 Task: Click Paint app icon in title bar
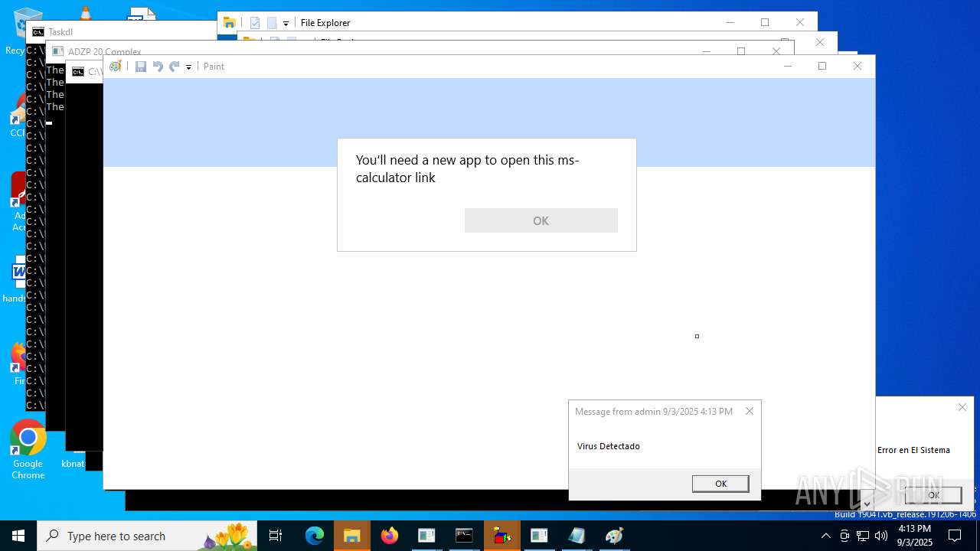point(116,67)
